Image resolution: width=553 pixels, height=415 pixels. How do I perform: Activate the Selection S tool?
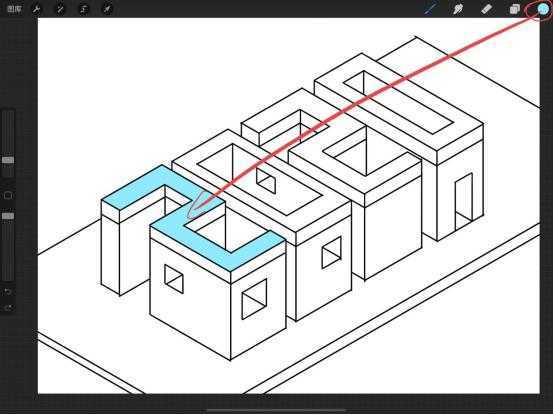84,9
